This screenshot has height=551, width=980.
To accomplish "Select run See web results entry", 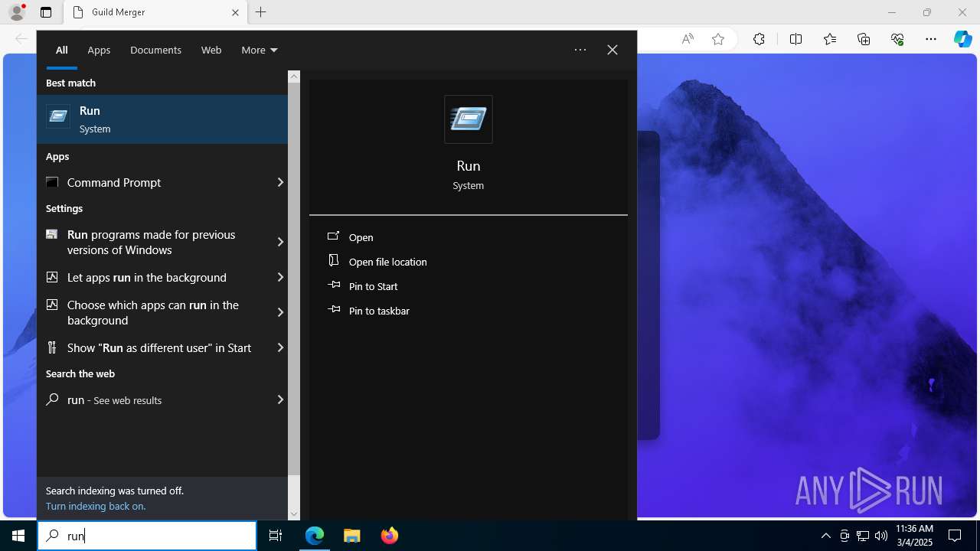I will click(x=154, y=399).
